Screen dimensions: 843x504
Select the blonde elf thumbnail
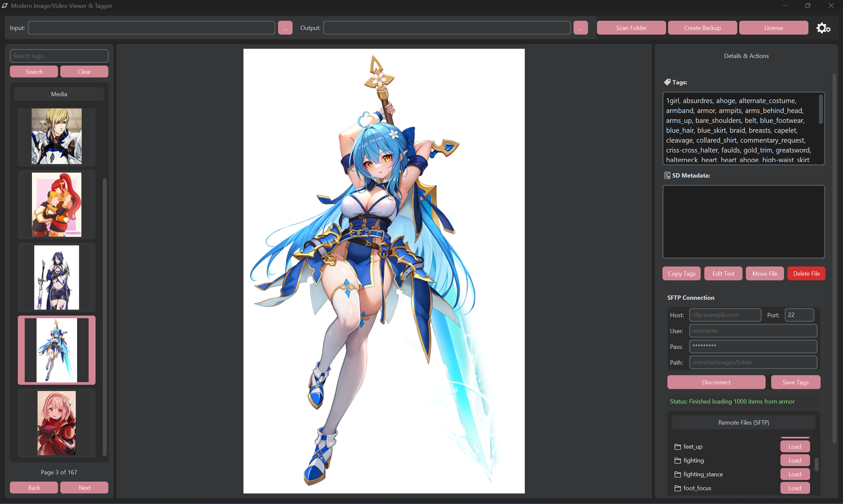pos(56,136)
